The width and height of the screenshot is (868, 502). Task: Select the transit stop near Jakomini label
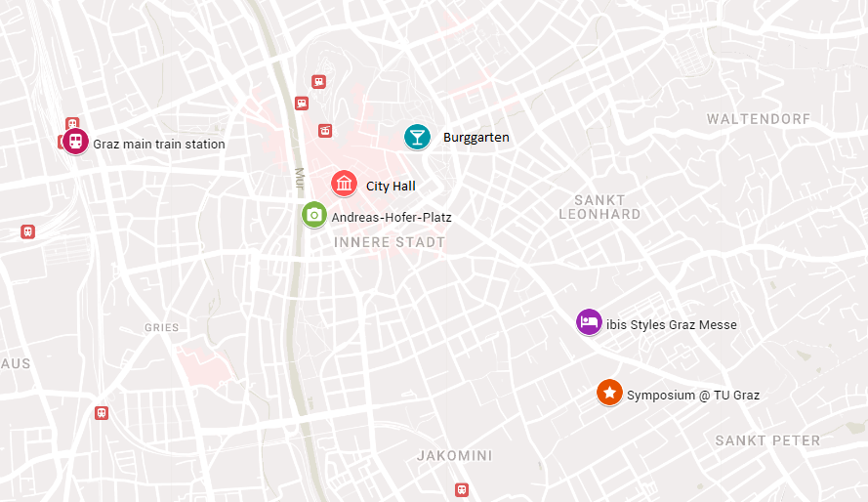click(462, 490)
